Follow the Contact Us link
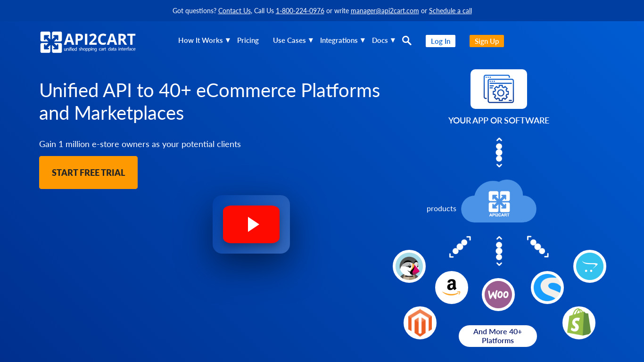Image resolution: width=644 pixels, height=362 pixels. [234, 11]
